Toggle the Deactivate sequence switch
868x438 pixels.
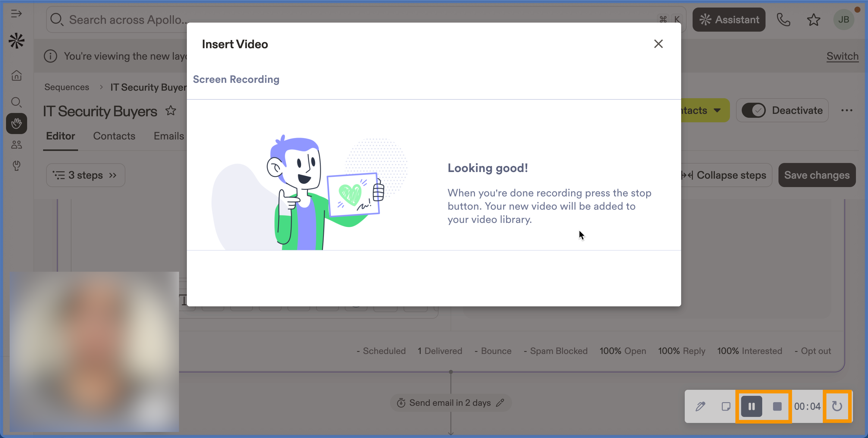754,111
